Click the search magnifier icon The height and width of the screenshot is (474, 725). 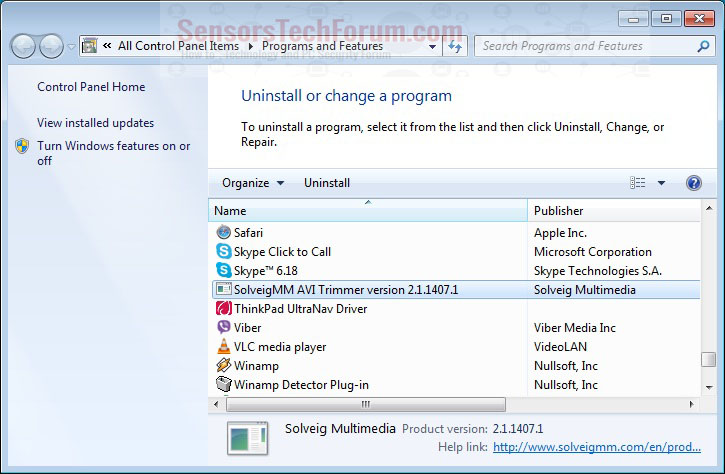[x=703, y=46]
